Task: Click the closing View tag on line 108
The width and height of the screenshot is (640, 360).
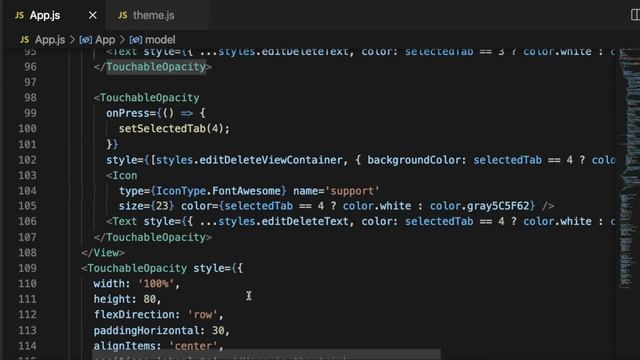Action: pyautogui.click(x=103, y=253)
